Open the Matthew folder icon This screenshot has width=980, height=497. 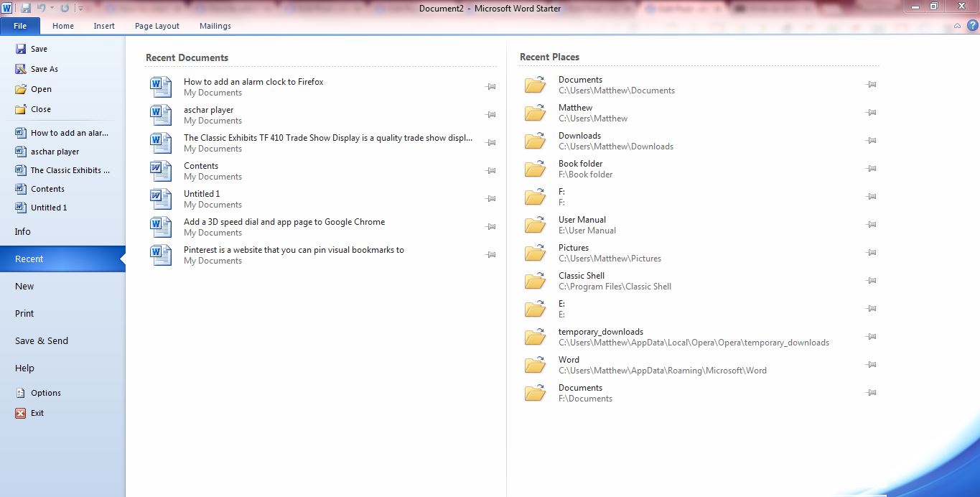[x=535, y=113]
